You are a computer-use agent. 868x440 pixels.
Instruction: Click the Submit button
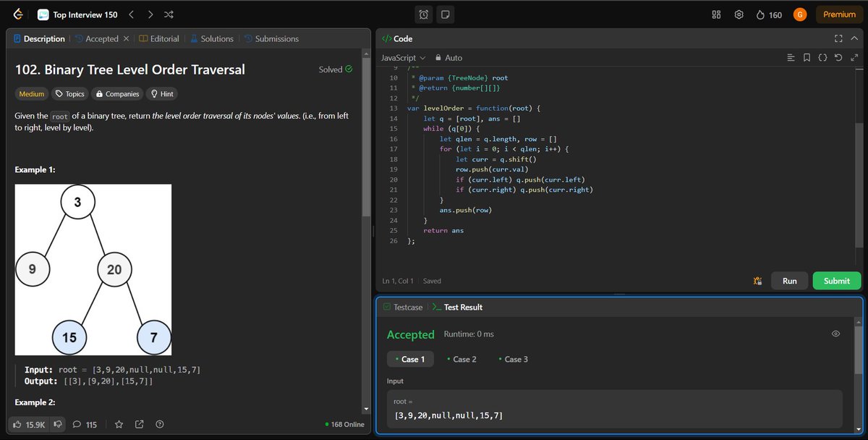837,281
